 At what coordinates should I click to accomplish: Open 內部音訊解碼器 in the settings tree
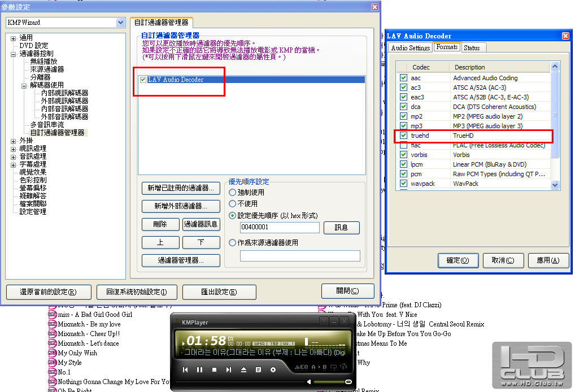[x=64, y=109]
